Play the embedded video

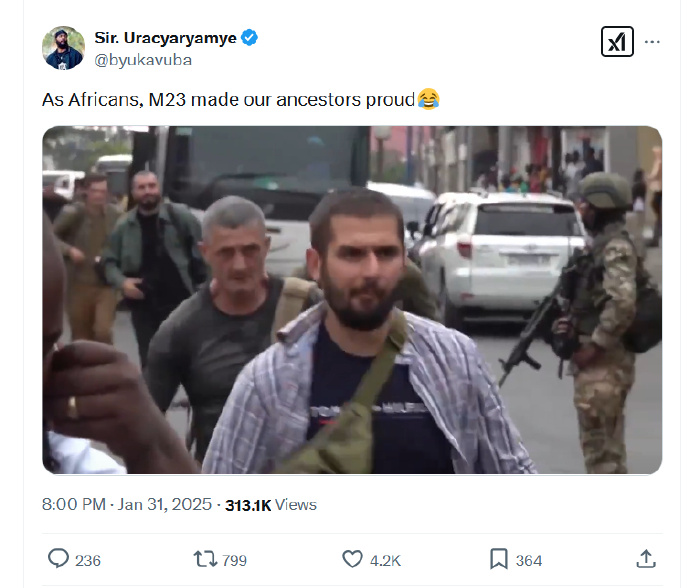(x=352, y=300)
